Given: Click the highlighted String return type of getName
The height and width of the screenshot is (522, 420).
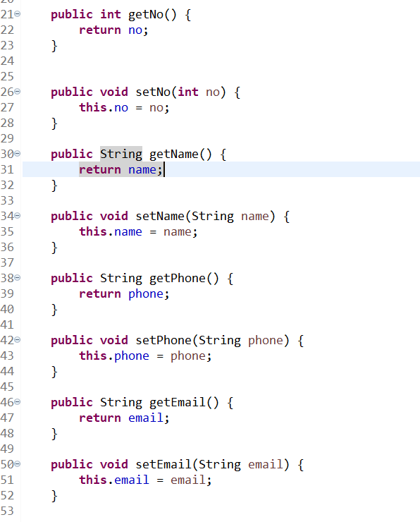Looking at the screenshot, I should [121, 154].
